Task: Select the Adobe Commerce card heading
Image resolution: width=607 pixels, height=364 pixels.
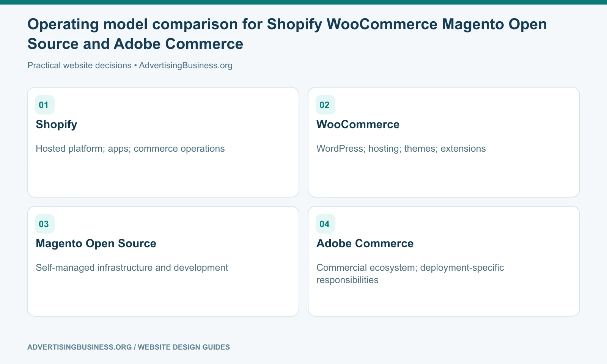Action: click(x=365, y=243)
